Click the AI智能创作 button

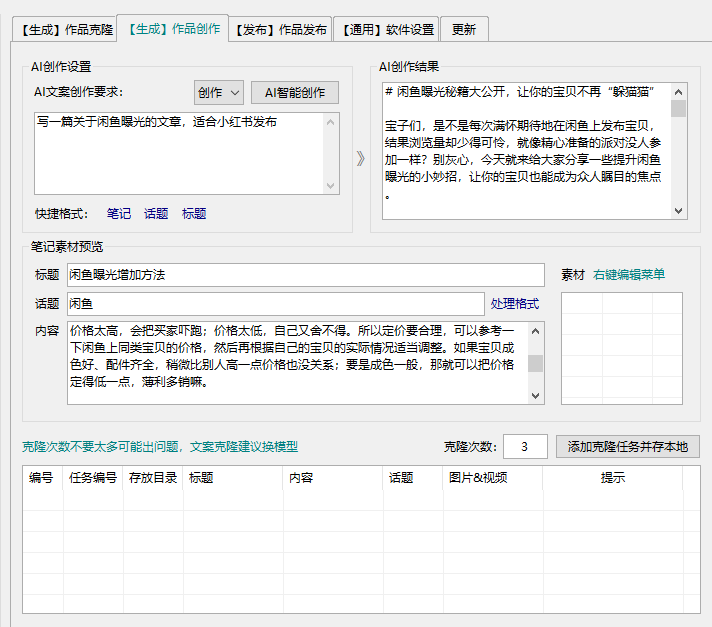295,93
